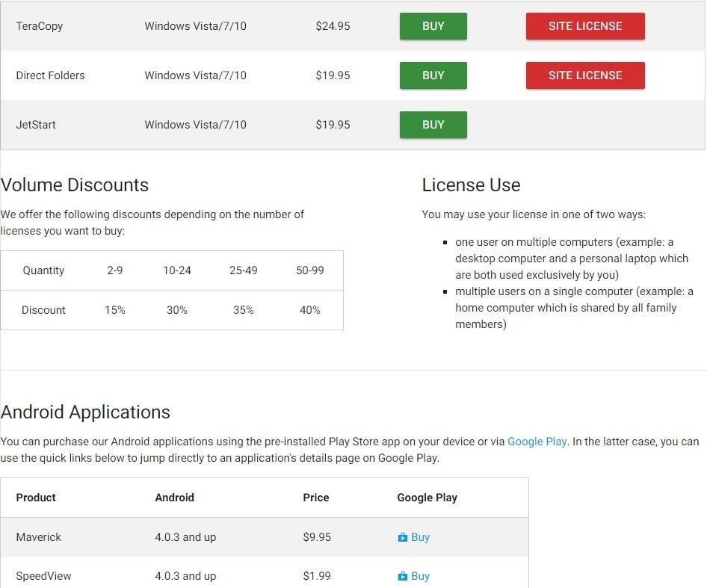Viewport: 707px width, 588px height.
Task: Click the 'multiple users on a single computer' bullet
Action: tap(574, 308)
